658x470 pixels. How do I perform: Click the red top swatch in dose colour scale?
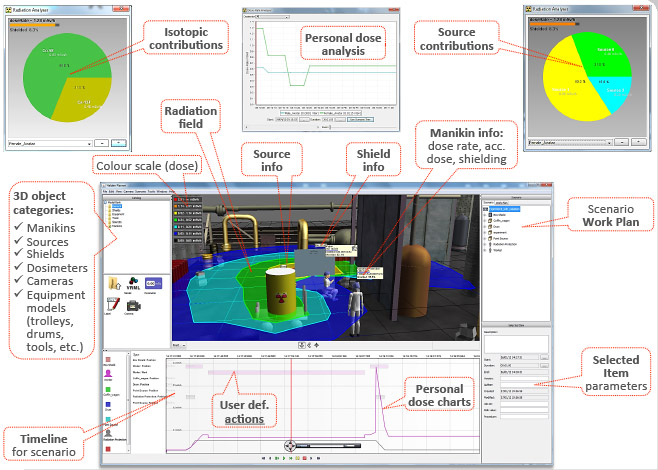coord(174,201)
